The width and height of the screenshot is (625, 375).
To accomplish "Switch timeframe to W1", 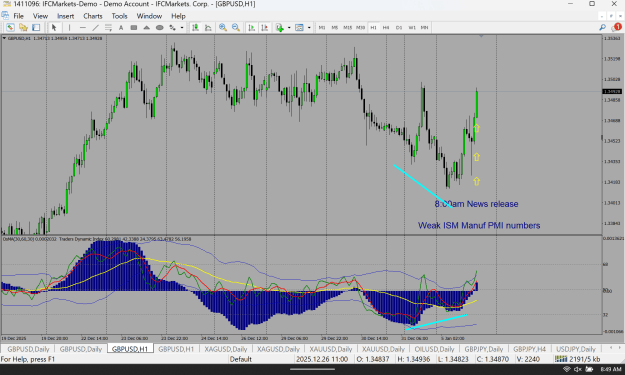I will [412, 27].
